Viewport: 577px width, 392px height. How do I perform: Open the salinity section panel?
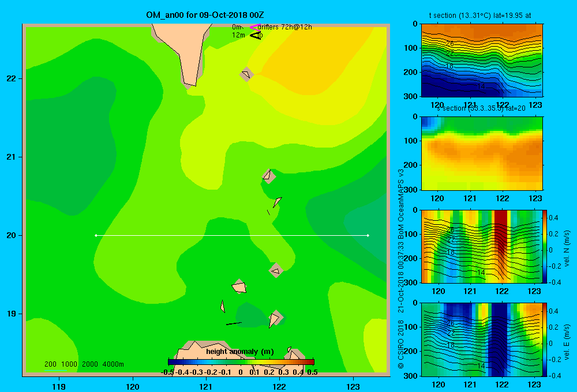pos(482,153)
